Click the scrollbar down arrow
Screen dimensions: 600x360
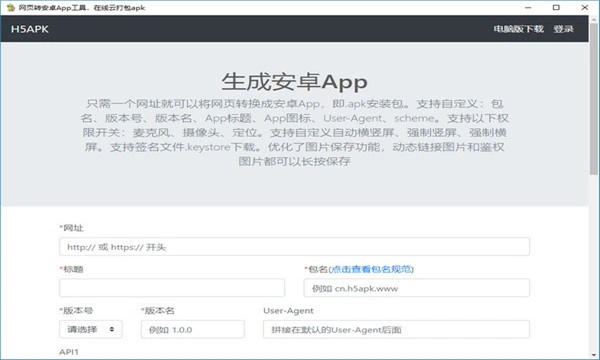594,354
